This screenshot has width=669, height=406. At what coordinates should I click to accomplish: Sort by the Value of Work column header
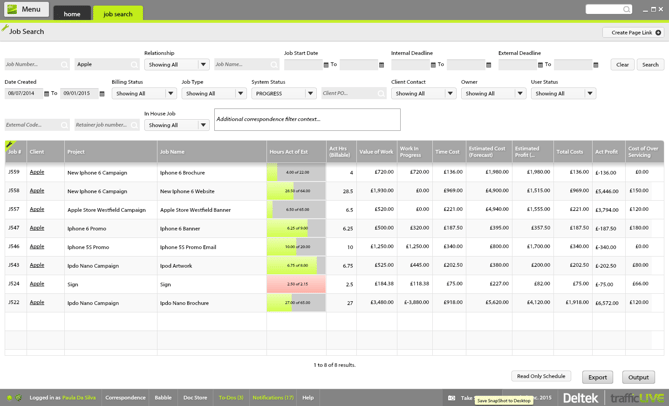[376, 152]
